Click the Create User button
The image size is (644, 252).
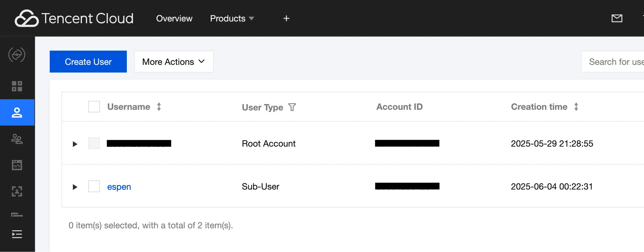tap(88, 62)
